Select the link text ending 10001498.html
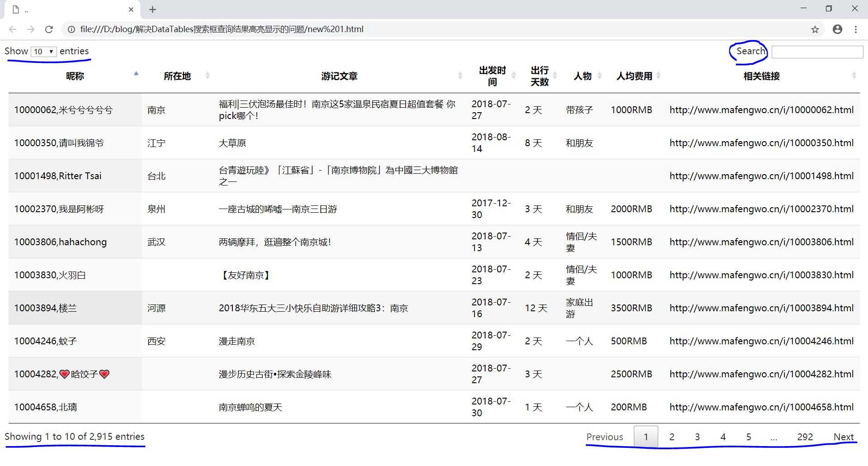The image size is (868, 466). 762,176
